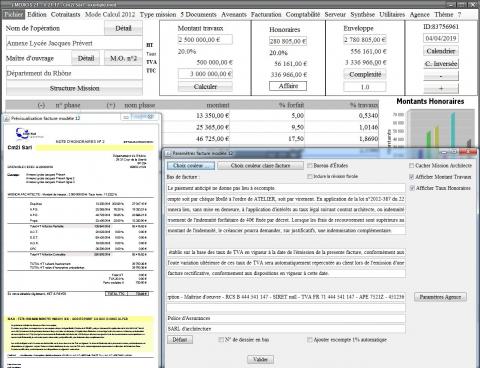Image resolution: width=480 pixels, height=368 pixels.
Task: Open the Fichier menu
Action: click(x=14, y=14)
